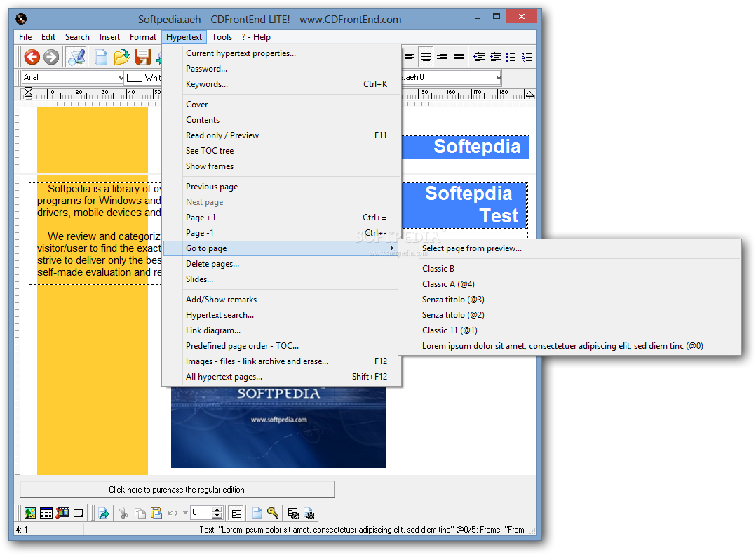Choose All hypertext pages...
This screenshot has width=756, height=555.
(282, 377)
